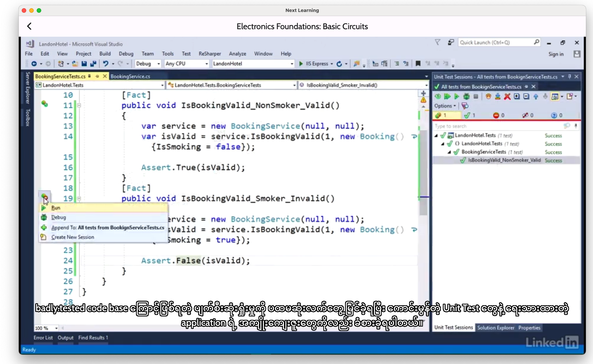Image resolution: width=593 pixels, height=364 pixels.
Task: Click the Debug Unit Tests bug icon
Action: [466, 97]
